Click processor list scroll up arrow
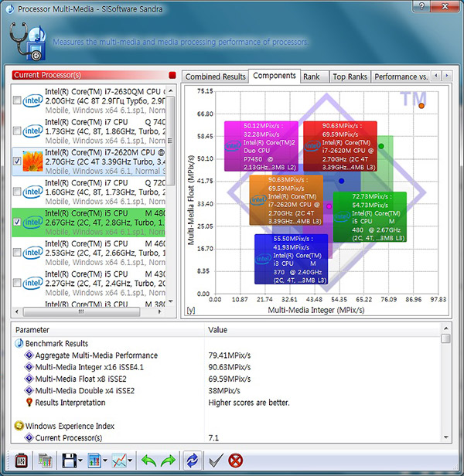The height and width of the screenshot is (476, 464). click(171, 90)
